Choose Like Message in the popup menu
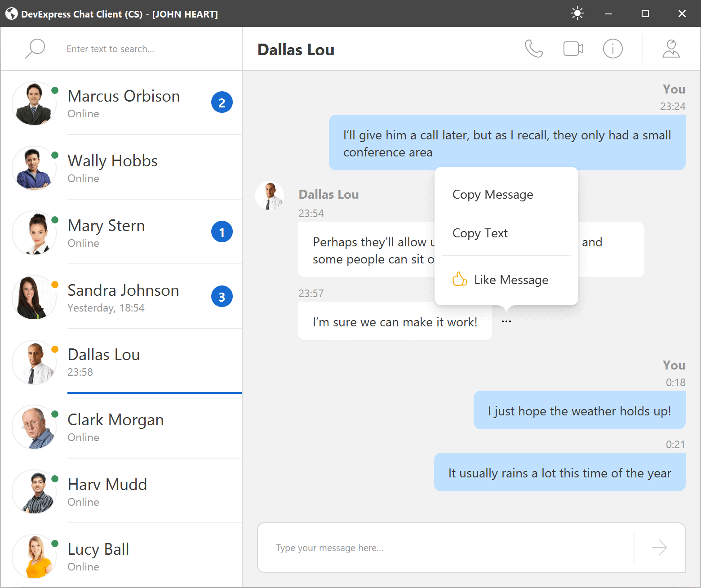This screenshot has width=701, height=588. point(511,279)
